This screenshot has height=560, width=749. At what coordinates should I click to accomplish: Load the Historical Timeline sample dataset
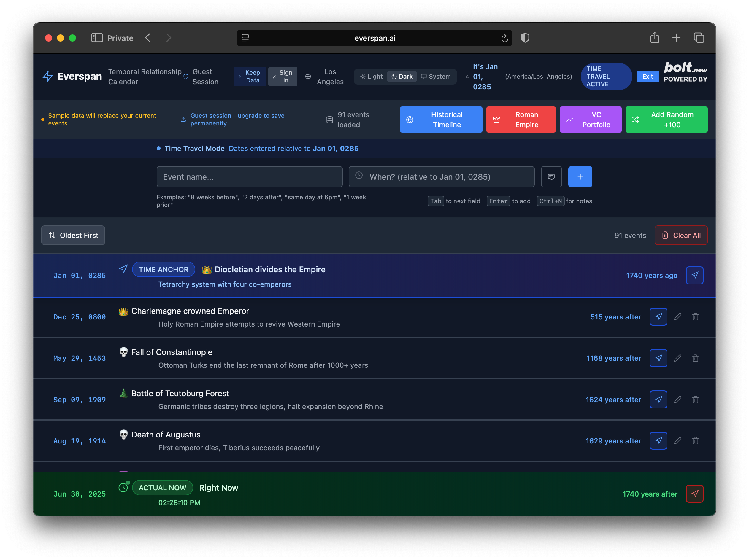tap(441, 120)
